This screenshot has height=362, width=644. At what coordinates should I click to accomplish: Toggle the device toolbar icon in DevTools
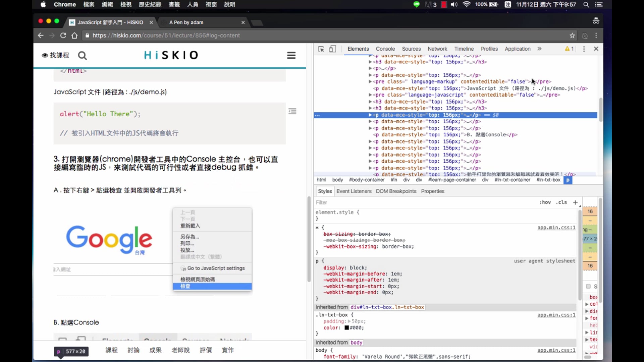pyautogui.click(x=332, y=49)
